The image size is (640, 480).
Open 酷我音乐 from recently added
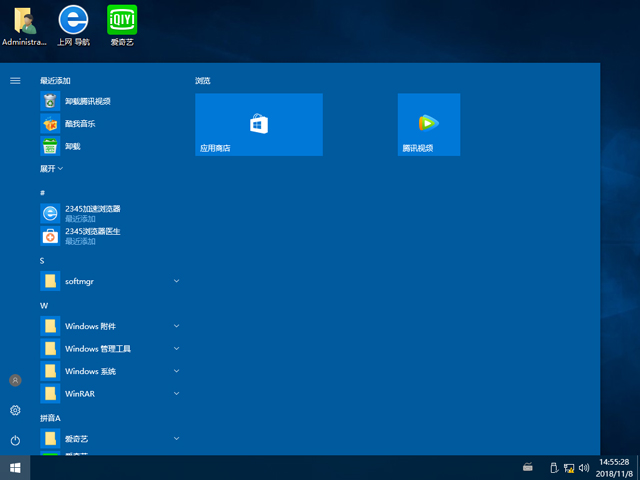pyautogui.click(x=80, y=124)
